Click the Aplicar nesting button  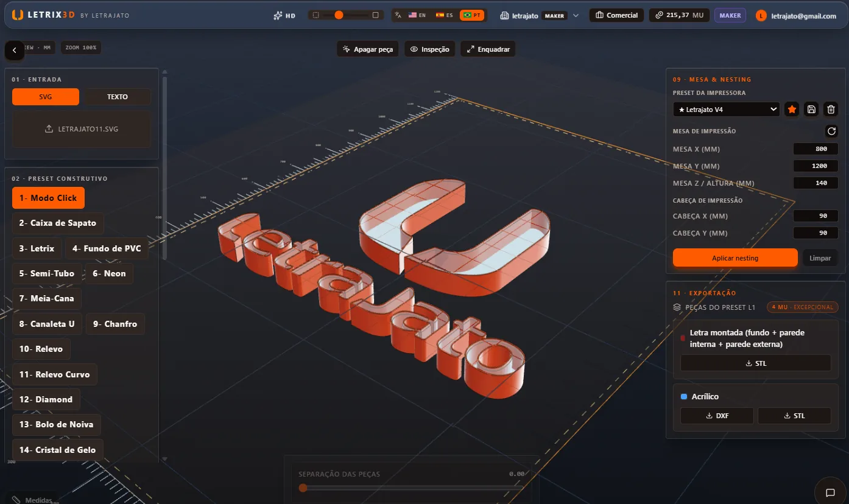click(735, 258)
